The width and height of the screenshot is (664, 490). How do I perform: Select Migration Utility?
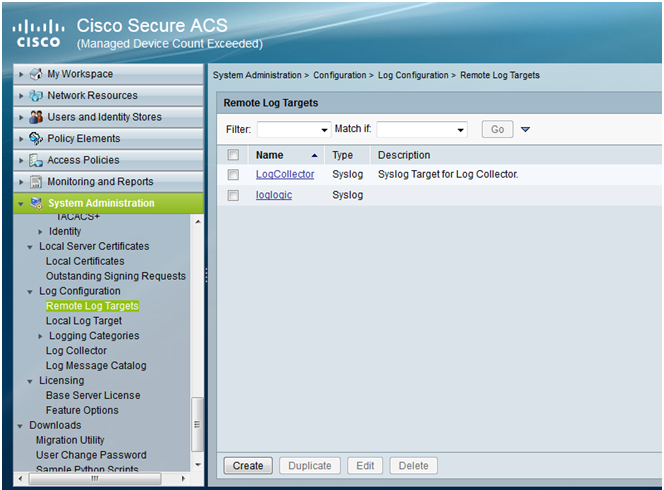(70, 440)
